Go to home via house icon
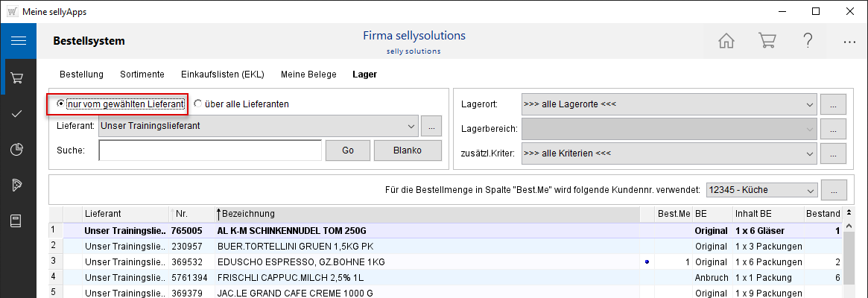The height and width of the screenshot is (298, 868). (x=726, y=41)
